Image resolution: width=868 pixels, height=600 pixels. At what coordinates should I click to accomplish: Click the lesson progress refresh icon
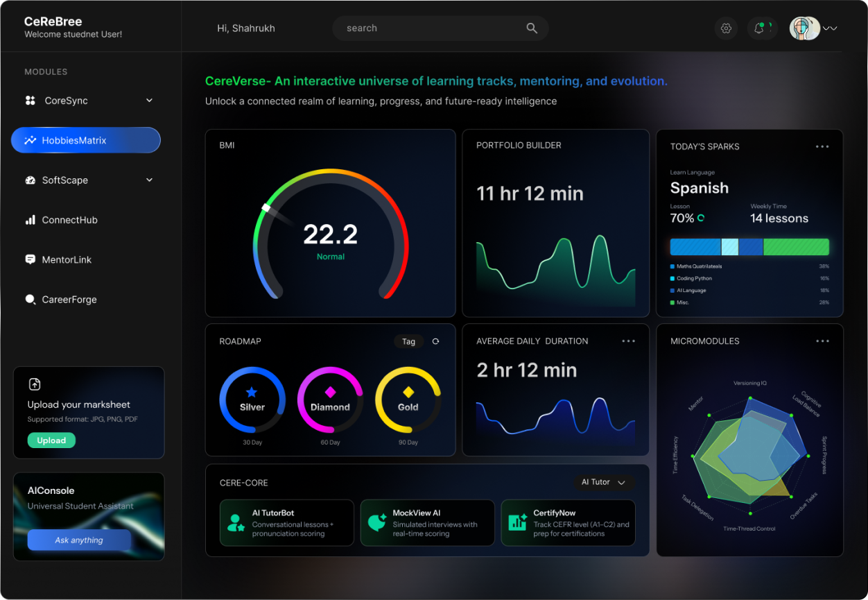coord(701,218)
